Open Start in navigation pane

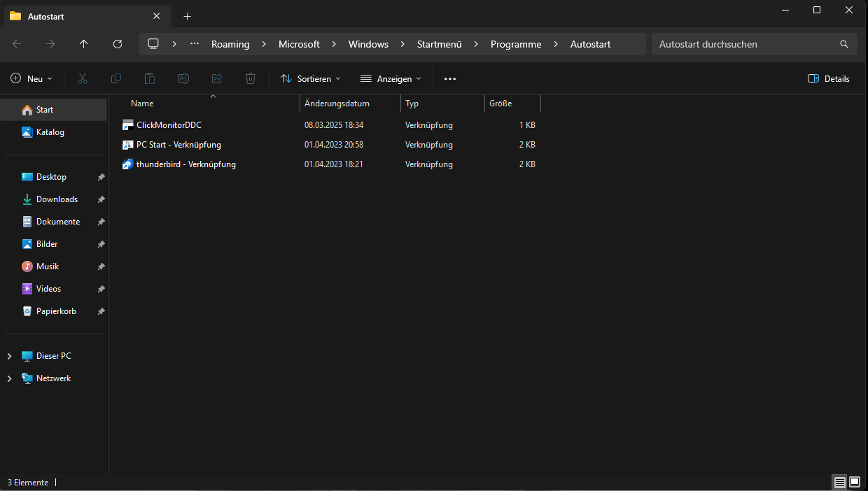pos(55,110)
